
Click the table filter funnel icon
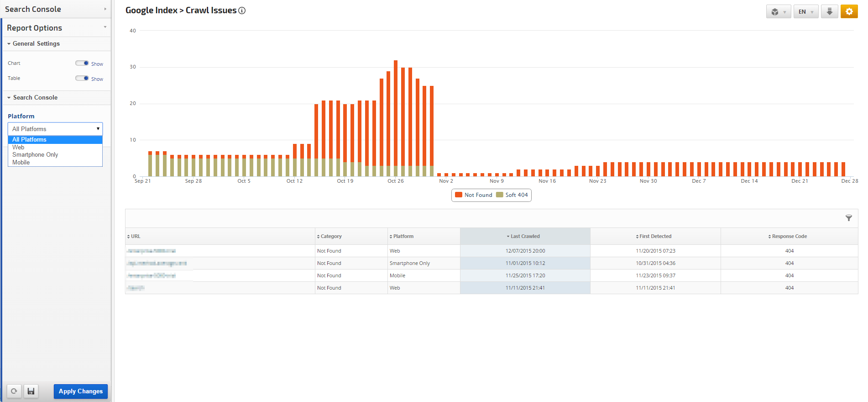[848, 218]
